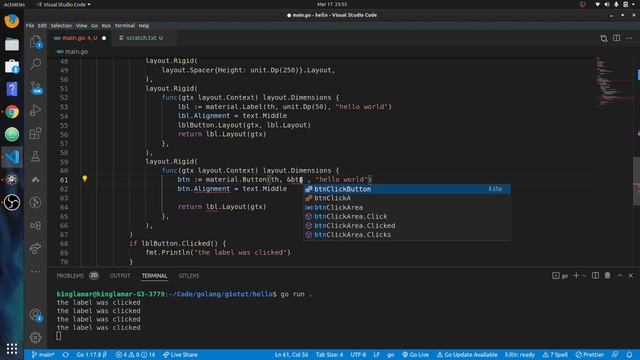Maximize the panel with chevron up
The height and width of the screenshot is (360, 640).
[620, 276]
